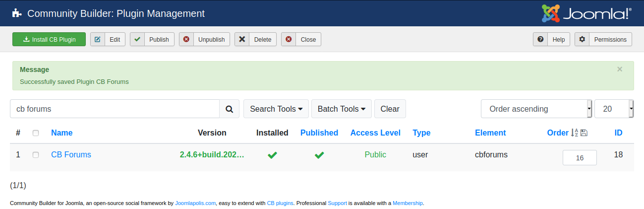Open the Membership footer link
This screenshot has width=644, height=209.
click(408, 203)
